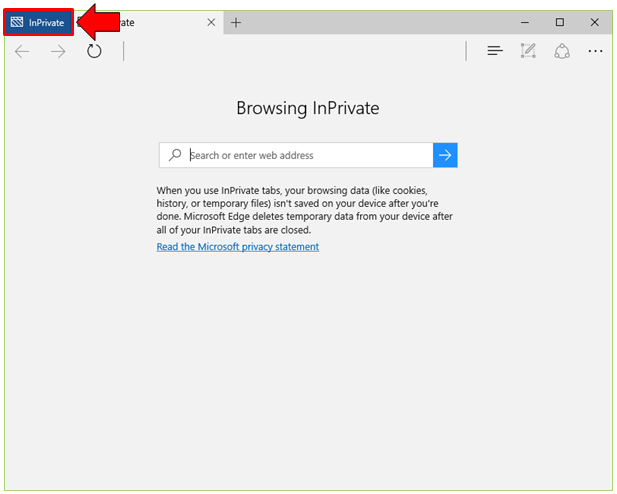Close the InPrivate browser window
The height and width of the screenshot is (494, 617).
pyautogui.click(x=595, y=22)
